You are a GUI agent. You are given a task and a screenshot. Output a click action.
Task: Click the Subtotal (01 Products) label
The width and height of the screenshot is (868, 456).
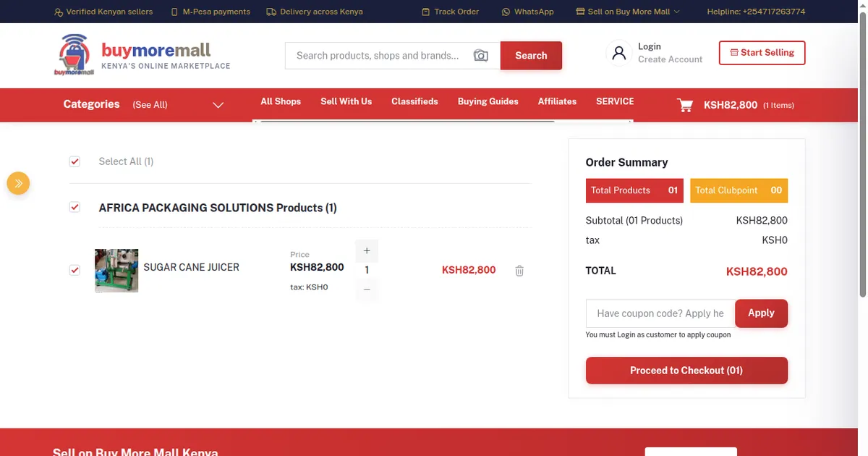(x=634, y=220)
